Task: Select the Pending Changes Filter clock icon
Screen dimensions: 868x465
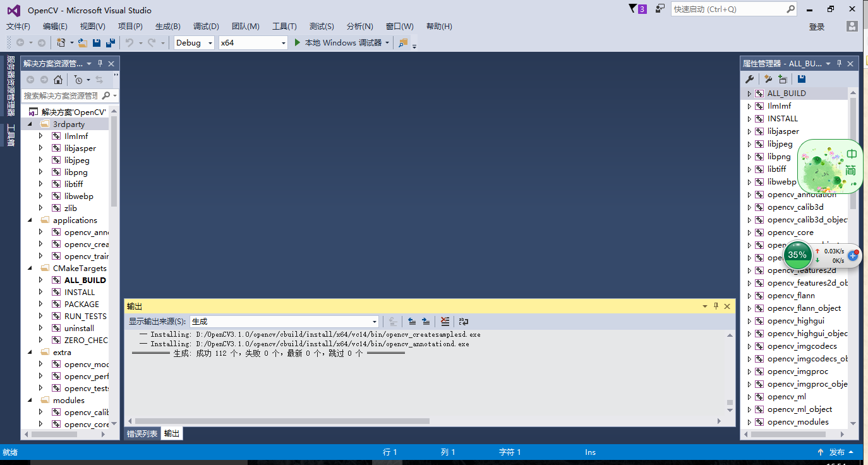Action: pyautogui.click(x=78, y=79)
